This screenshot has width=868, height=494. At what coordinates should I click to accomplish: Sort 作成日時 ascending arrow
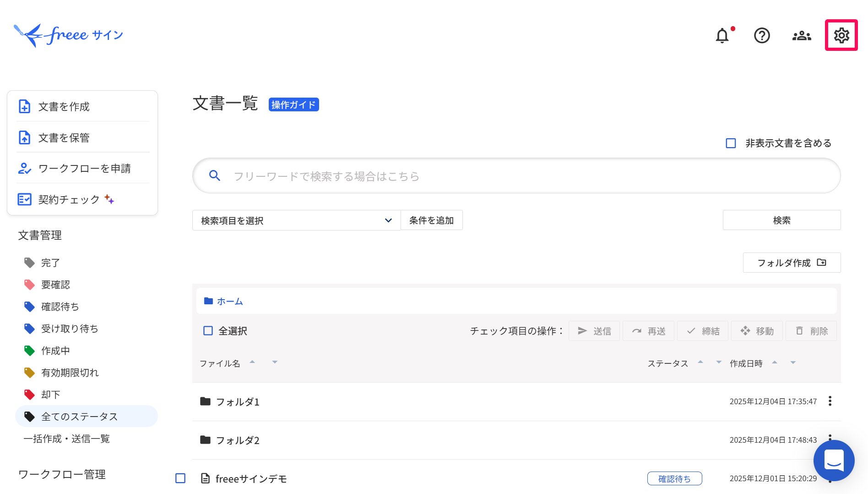tap(775, 362)
